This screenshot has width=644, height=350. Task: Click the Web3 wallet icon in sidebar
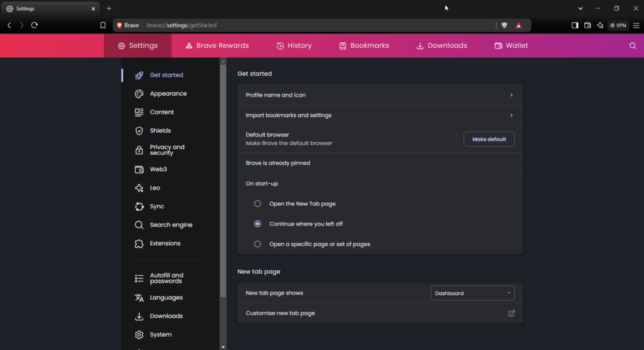[x=139, y=169]
